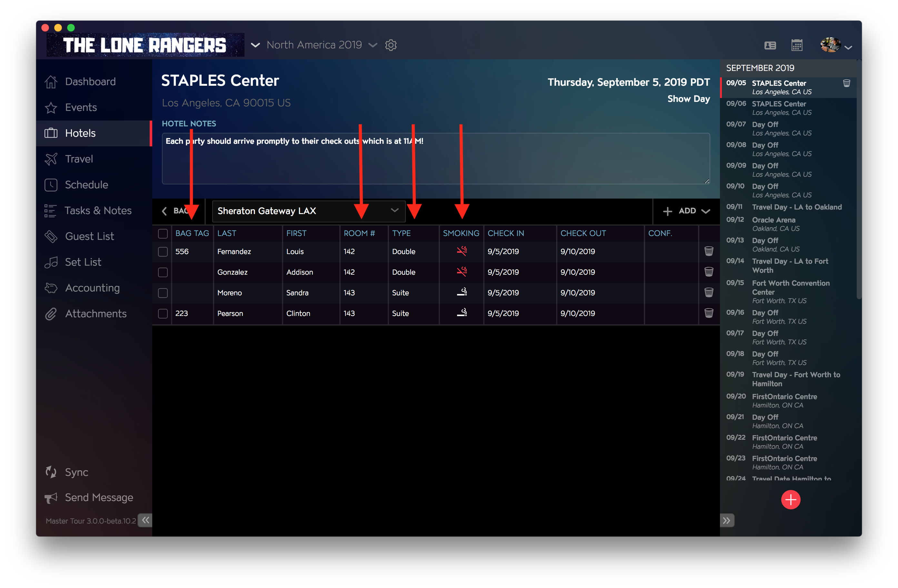Check the Gonzalez row checkbox
The height and width of the screenshot is (588, 898).
pos(163,272)
